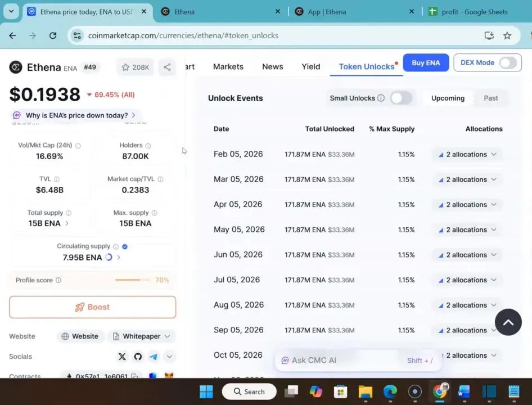The width and height of the screenshot is (532, 405).
Task: Click the share icon next to Ethena
Action: point(167,66)
